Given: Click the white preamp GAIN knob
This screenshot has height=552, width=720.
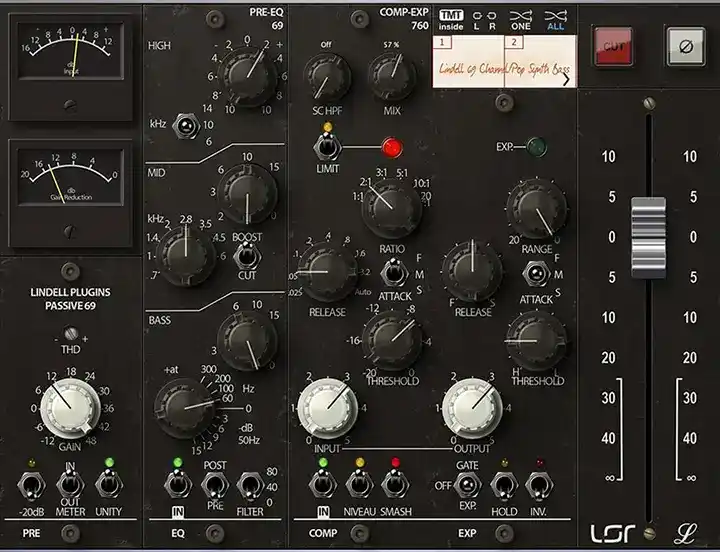Looking at the screenshot, I should pos(70,408).
